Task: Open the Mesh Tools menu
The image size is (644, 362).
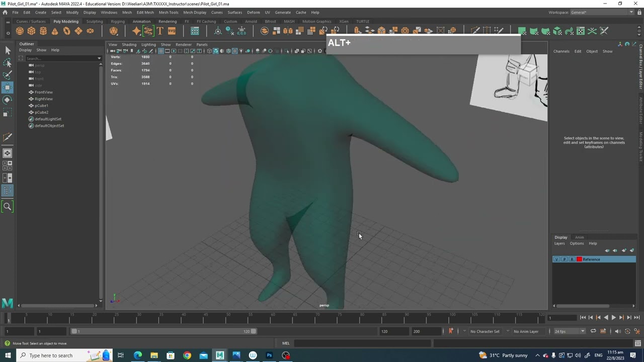Action: tap(169, 12)
